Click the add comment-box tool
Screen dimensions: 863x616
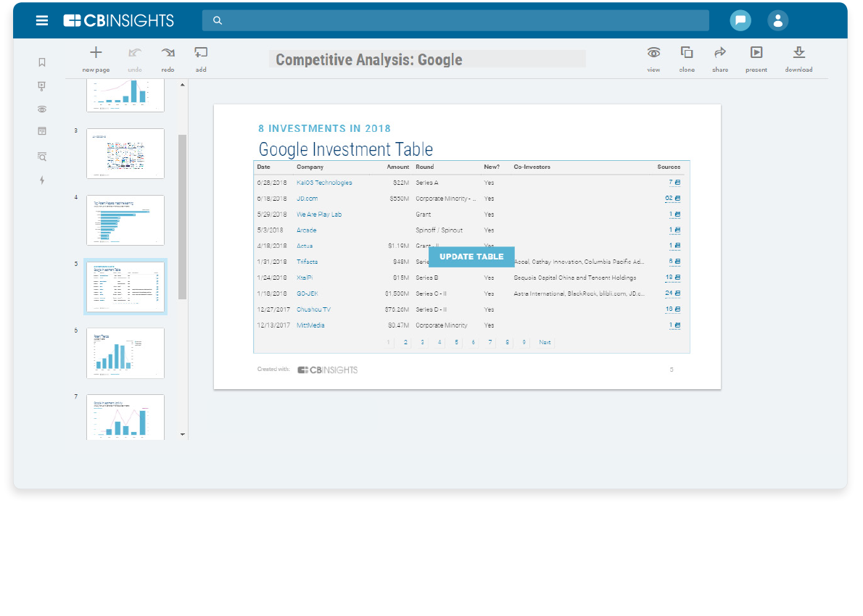click(201, 59)
